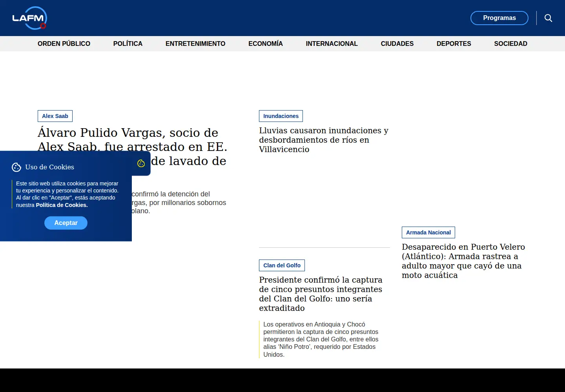The width and height of the screenshot is (565, 392).
Task: Click the 'Uso de Cookies' heading
Action: (x=50, y=167)
